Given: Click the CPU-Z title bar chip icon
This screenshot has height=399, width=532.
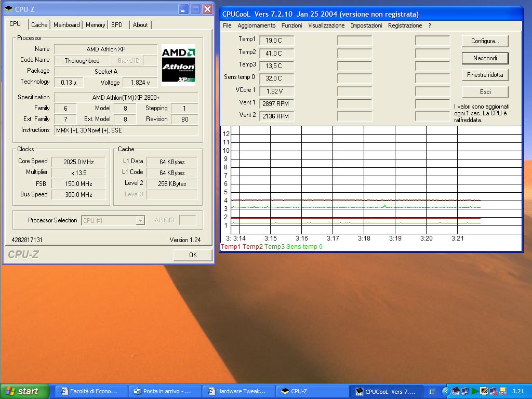Looking at the screenshot, I should 8,9.
